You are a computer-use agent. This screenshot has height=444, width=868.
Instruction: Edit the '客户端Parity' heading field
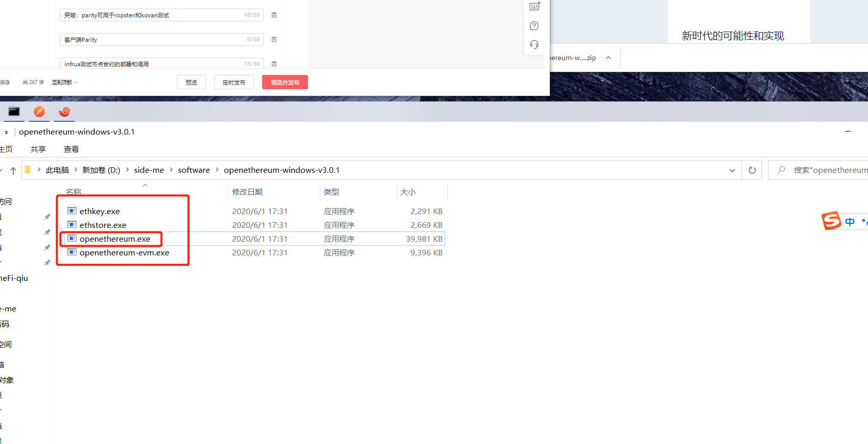[x=162, y=39]
